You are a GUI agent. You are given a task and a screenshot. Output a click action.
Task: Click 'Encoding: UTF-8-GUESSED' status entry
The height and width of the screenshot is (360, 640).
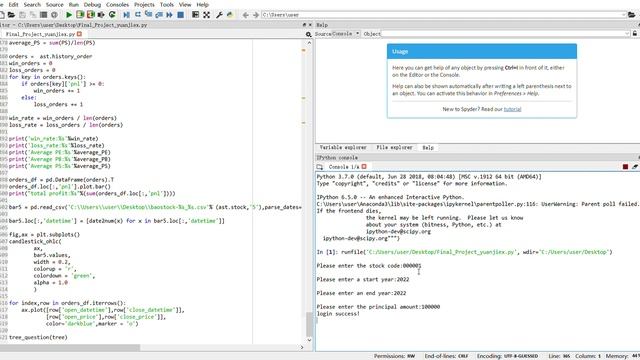pos(507,356)
